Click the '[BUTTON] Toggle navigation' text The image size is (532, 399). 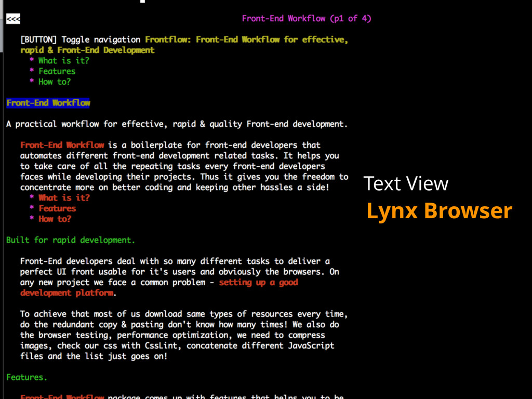pyautogui.click(x=80, y=39)
